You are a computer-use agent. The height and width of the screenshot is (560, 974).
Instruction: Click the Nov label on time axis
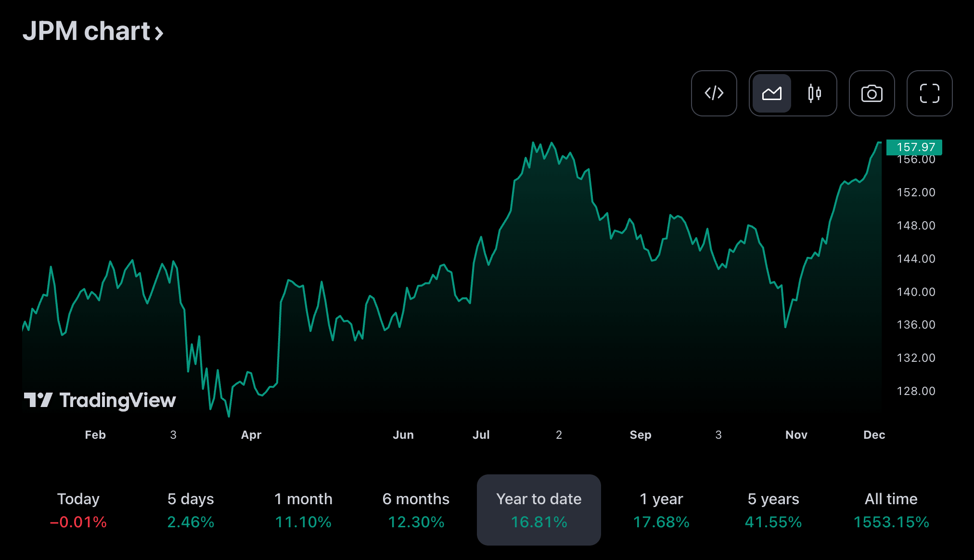coord(796,435)
